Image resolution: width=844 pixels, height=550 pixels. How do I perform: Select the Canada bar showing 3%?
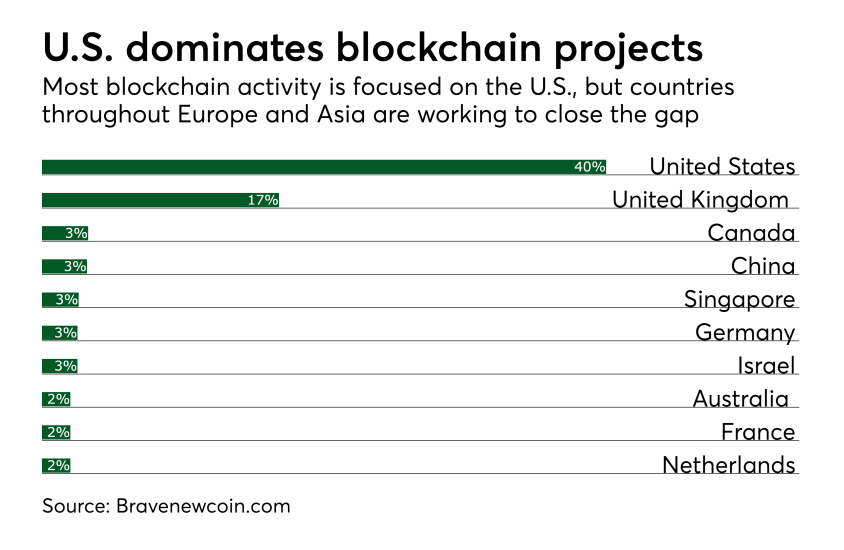(x=65, y=233)
